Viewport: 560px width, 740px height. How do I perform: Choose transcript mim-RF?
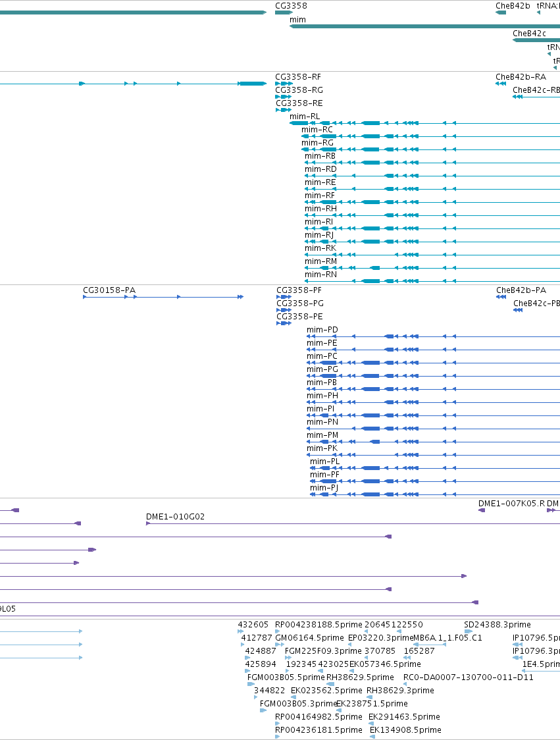[320, 196]
